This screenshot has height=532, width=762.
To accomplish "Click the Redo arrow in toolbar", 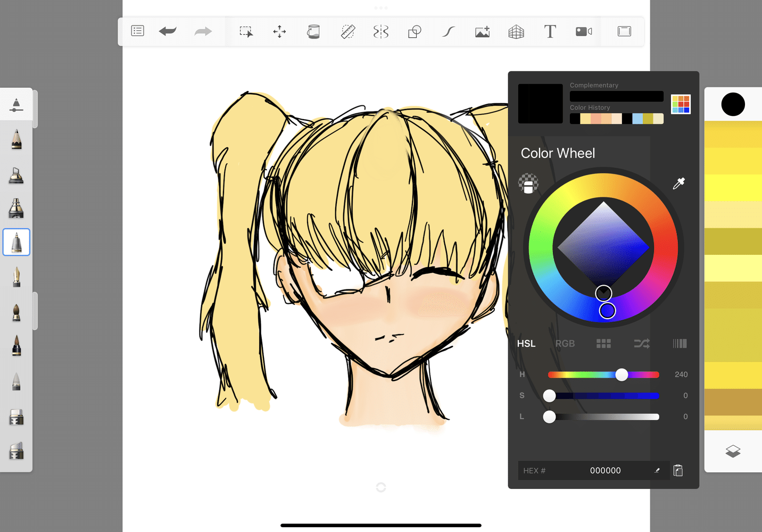I will (x=203, y=31).
